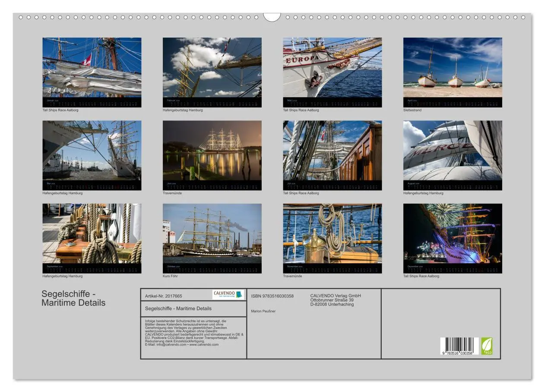Select the August calendar date strip
Image resolution: width=544 pixels, height=392 pixels.
coord(452,185)
